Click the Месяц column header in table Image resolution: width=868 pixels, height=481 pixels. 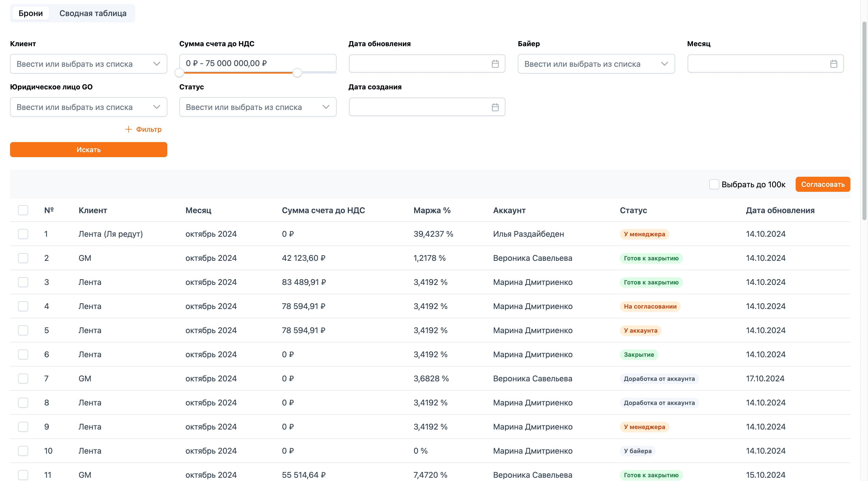click(198, 210)
